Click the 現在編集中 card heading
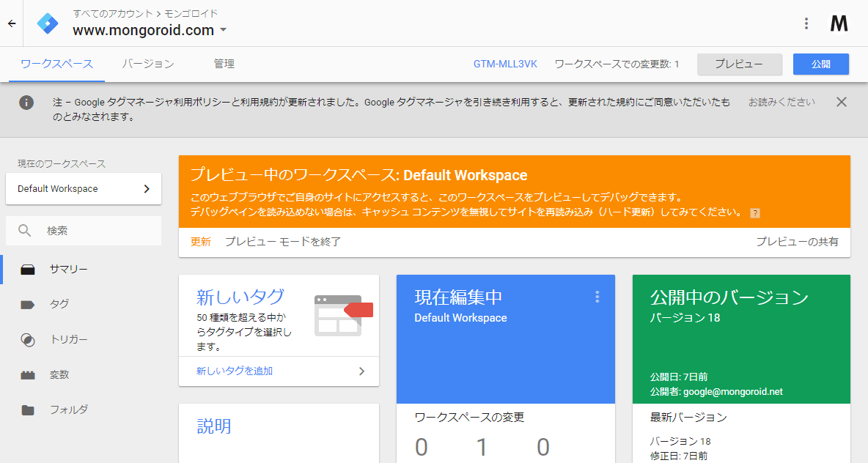The width and height of the screenshot is (868, 463). pyautogui.click(x=458, y=297)
